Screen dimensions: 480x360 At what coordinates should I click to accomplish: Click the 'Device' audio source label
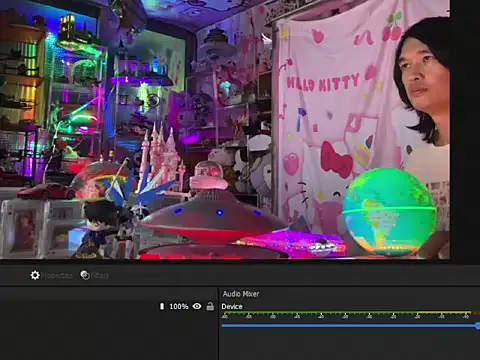pyautogui.click(x=232, y=306)
